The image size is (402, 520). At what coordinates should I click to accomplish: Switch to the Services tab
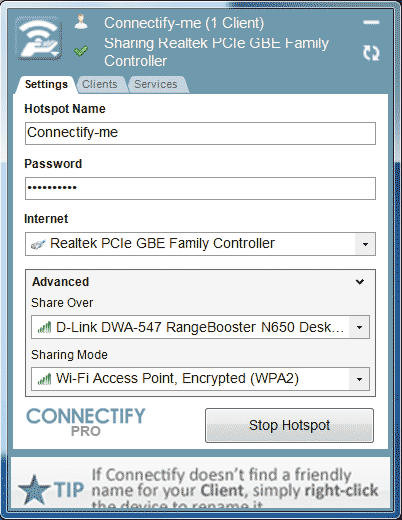[156, 84]
